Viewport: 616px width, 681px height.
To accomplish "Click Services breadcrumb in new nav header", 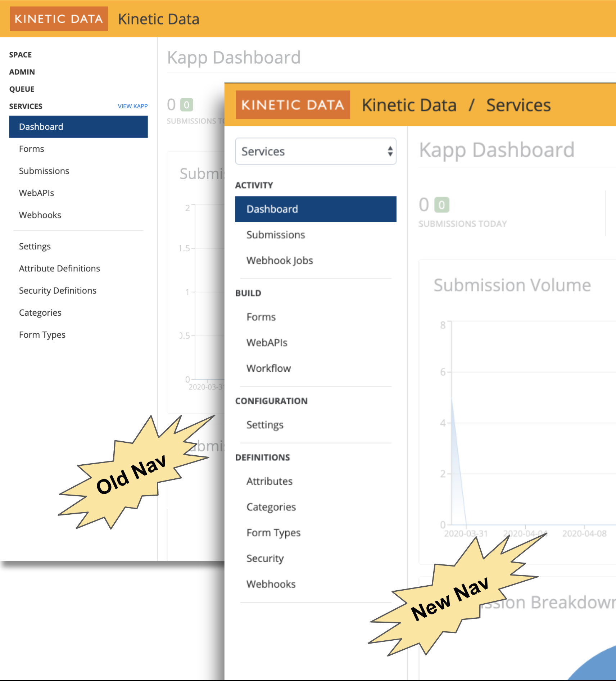I will point(518,105).
